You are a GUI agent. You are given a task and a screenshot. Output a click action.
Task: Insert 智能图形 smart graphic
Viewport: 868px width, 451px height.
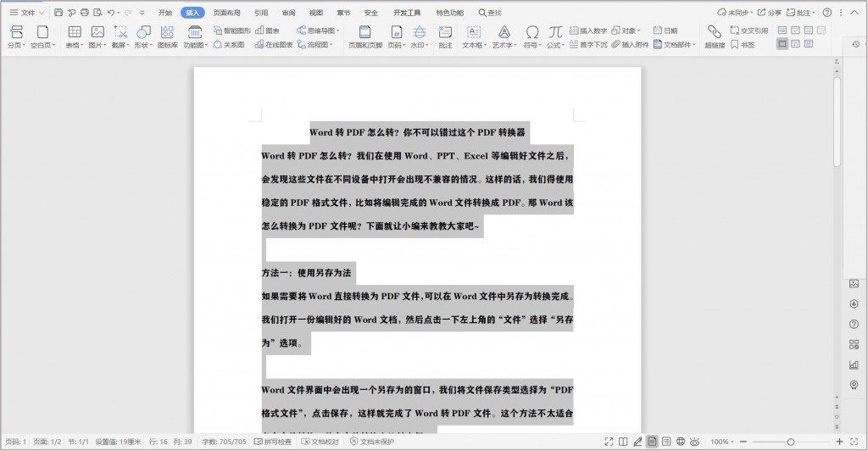click(232, 31)
